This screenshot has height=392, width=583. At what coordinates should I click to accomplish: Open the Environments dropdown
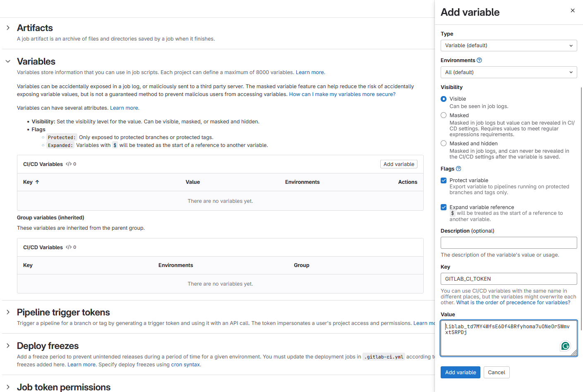coord(509,72)
